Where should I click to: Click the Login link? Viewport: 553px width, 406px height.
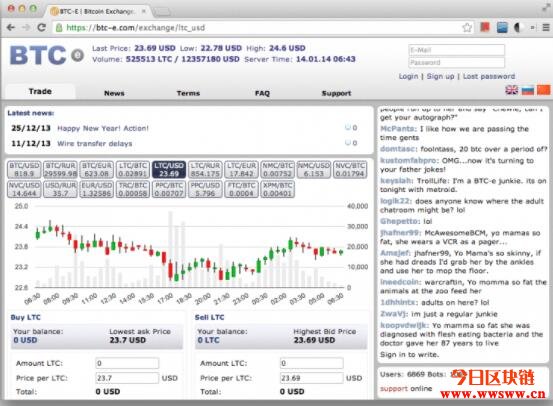[408, 76]
